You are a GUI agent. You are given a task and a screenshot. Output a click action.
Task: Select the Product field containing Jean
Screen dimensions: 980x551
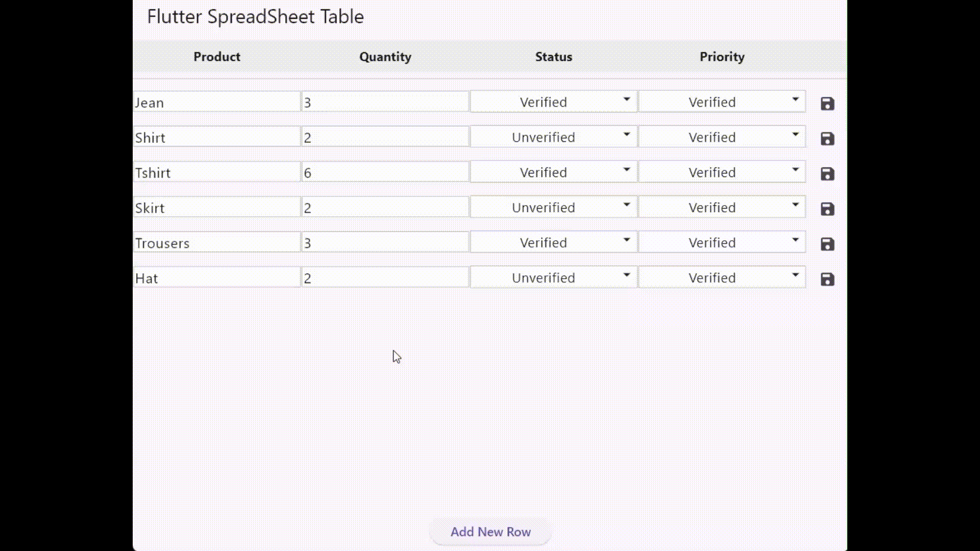(x=216, y=102)
